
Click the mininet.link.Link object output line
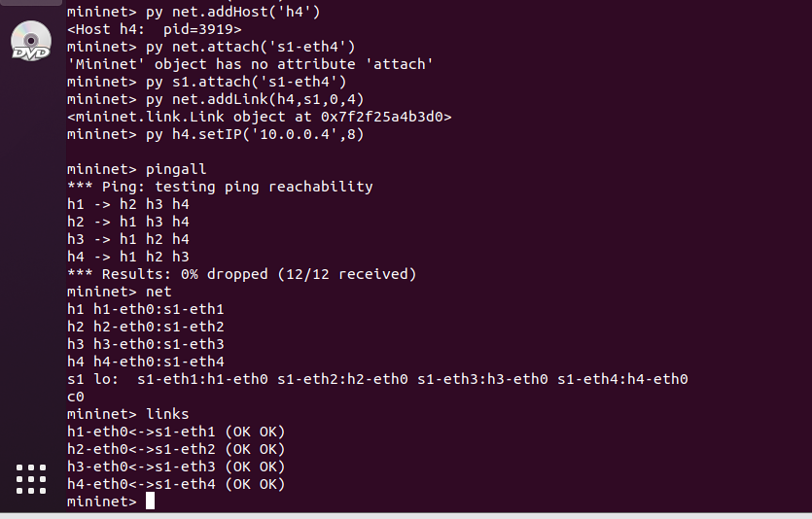pyautogui.click(x=260, y=117)
